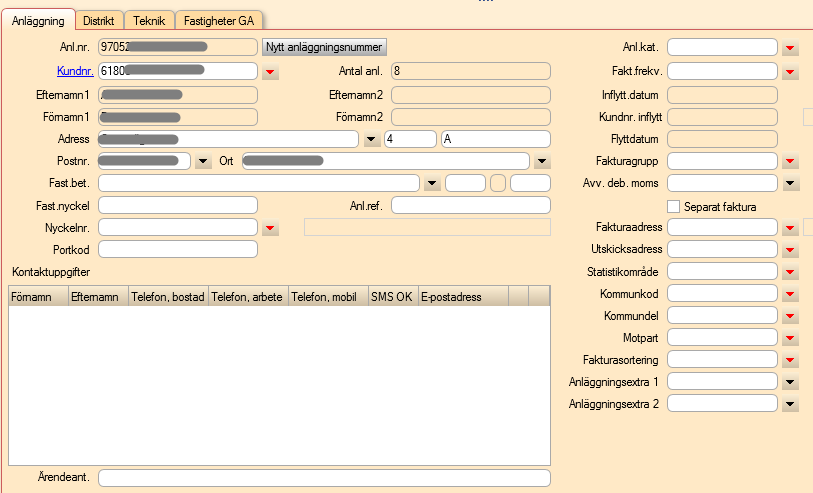Screen dimensions: 813x493
Task: Click the Telefon, arbete column header
Action: (x=248, y=297)
